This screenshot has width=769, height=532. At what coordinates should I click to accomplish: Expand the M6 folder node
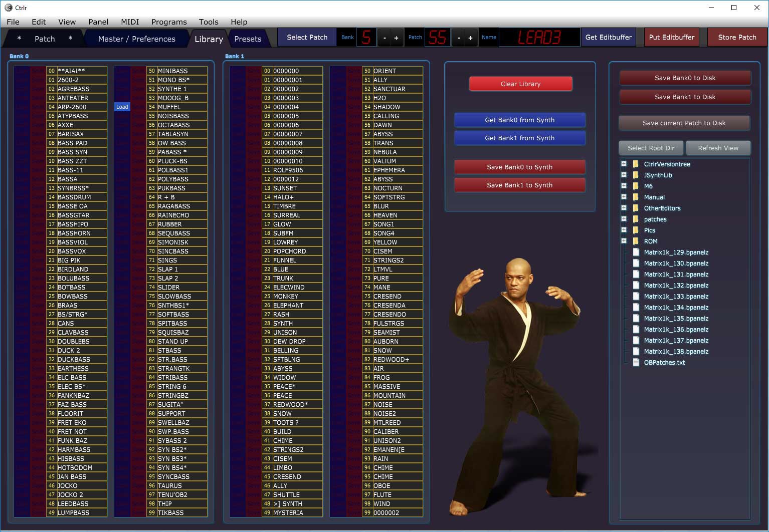624,186
